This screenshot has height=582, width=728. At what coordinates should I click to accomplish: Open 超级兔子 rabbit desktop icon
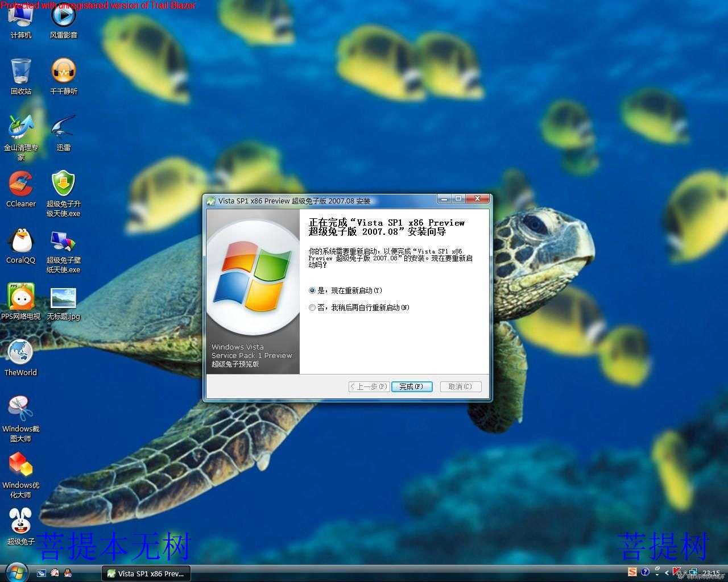tap(21, 522)
